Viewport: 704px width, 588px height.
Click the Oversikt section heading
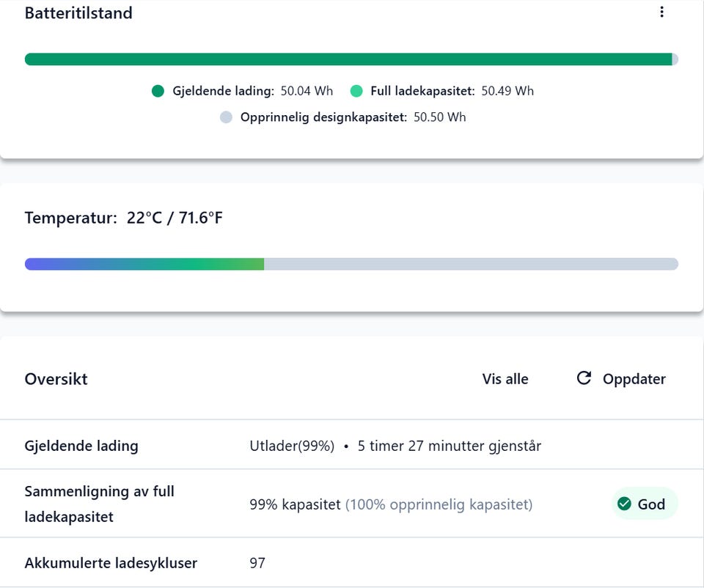point(56,379)
